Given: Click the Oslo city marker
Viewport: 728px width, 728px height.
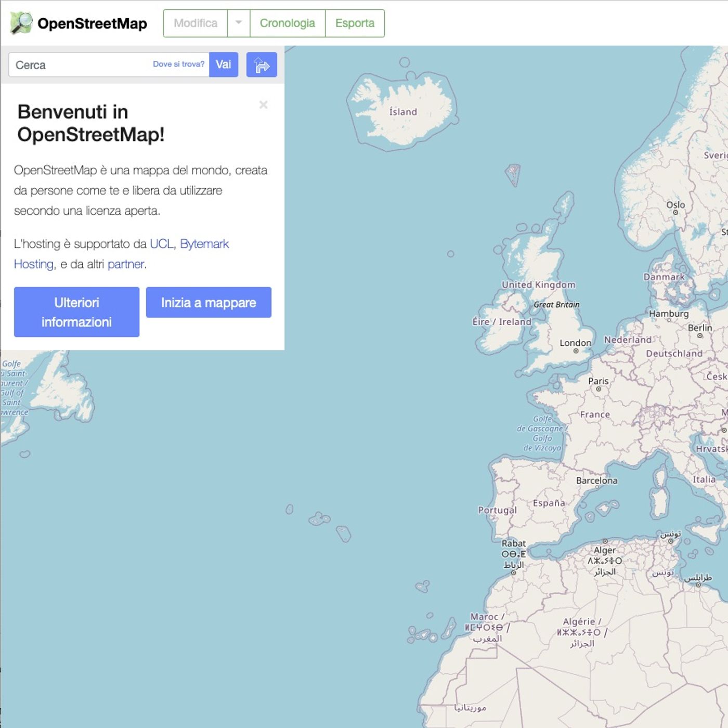Looking at the screenshot, I should pos(675,212).
